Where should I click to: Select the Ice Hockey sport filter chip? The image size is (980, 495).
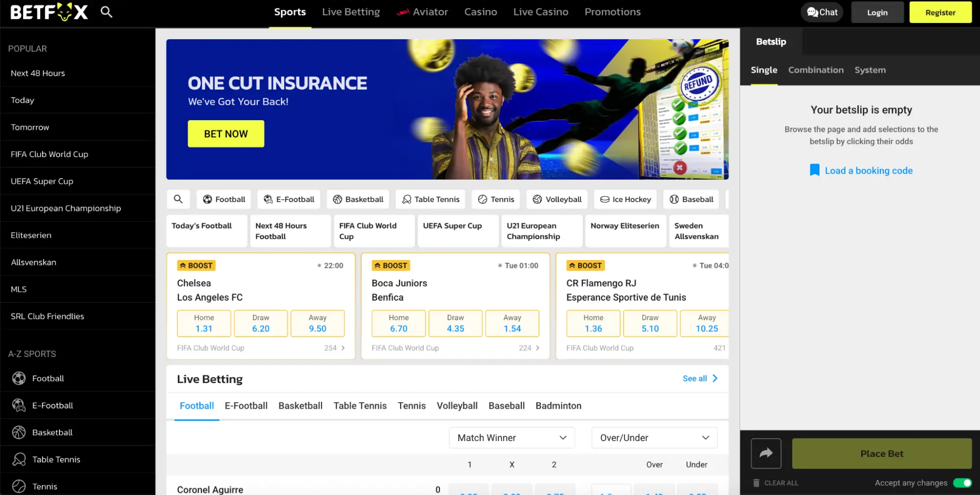pyautogui.click(x=626, y=199)
